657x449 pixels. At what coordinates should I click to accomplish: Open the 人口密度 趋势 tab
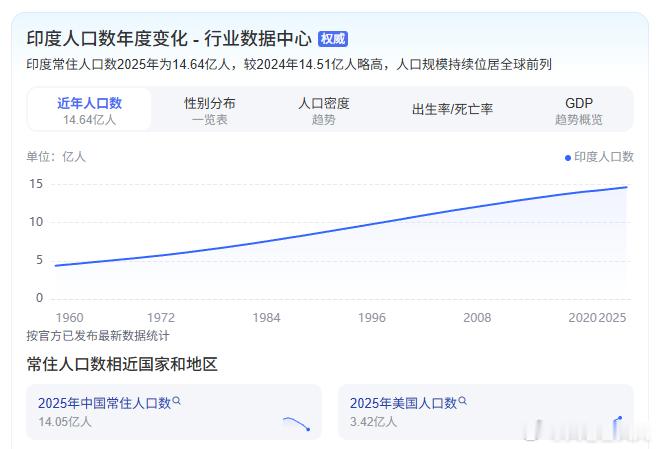[323, 110]
